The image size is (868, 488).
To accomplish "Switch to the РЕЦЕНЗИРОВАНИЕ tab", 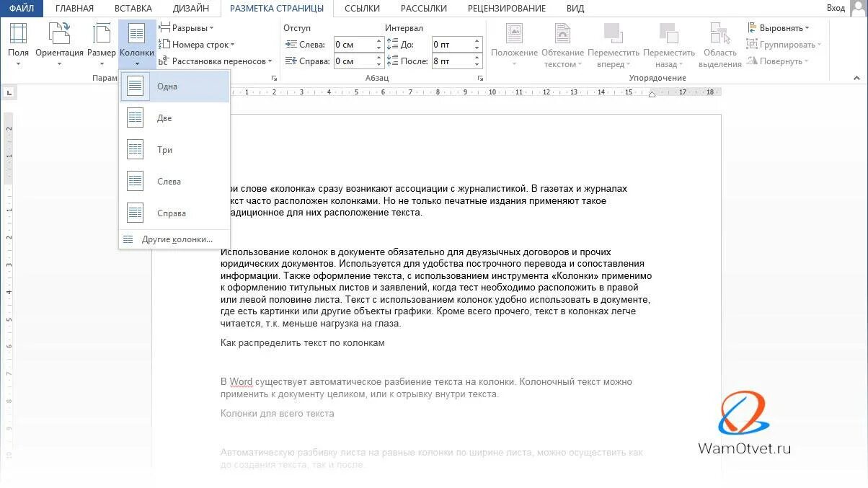I will click(x=505, y=9).
